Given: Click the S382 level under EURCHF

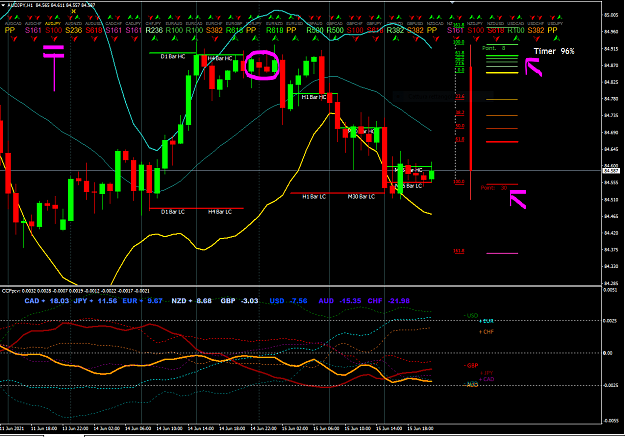Looking at the screenshot, I should pos(214,30).
